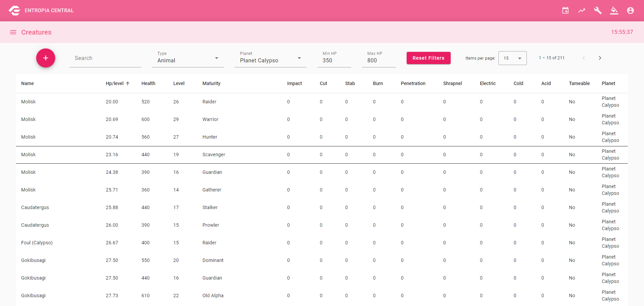The image size is (644, 306).
Task: Sort by Acid column header
Action: tap(546, 83)
